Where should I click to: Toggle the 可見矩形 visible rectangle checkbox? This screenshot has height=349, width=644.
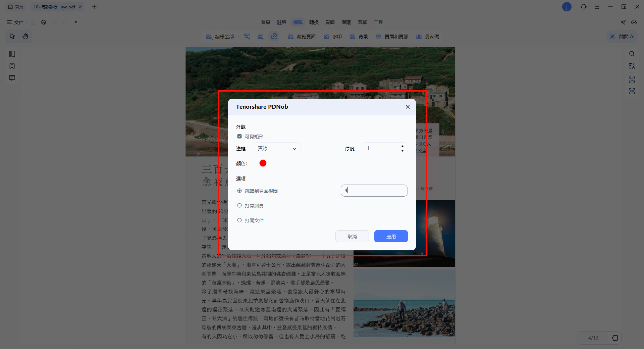coord(239,136)
